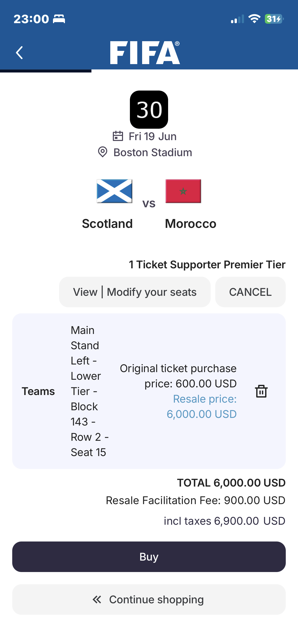298x644 pixels.
Task: Tap the Fri 19 Jun date text
Action: [153, 136]
